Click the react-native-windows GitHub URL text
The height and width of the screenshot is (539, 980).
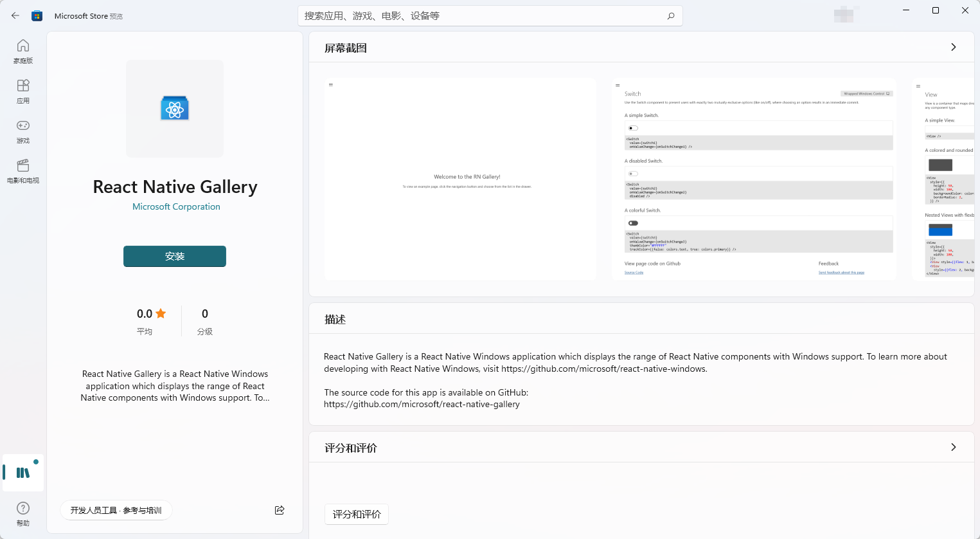(x=604, y=369)
